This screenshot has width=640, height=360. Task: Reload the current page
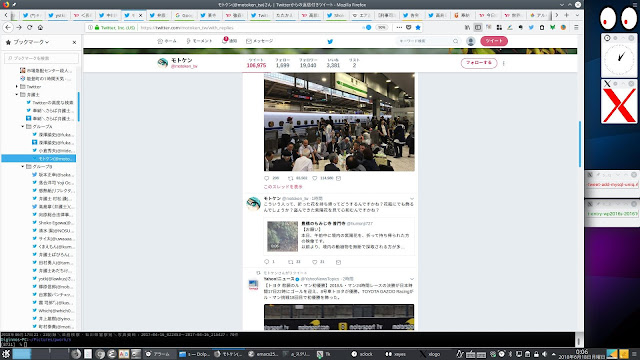tap(29, 27)
